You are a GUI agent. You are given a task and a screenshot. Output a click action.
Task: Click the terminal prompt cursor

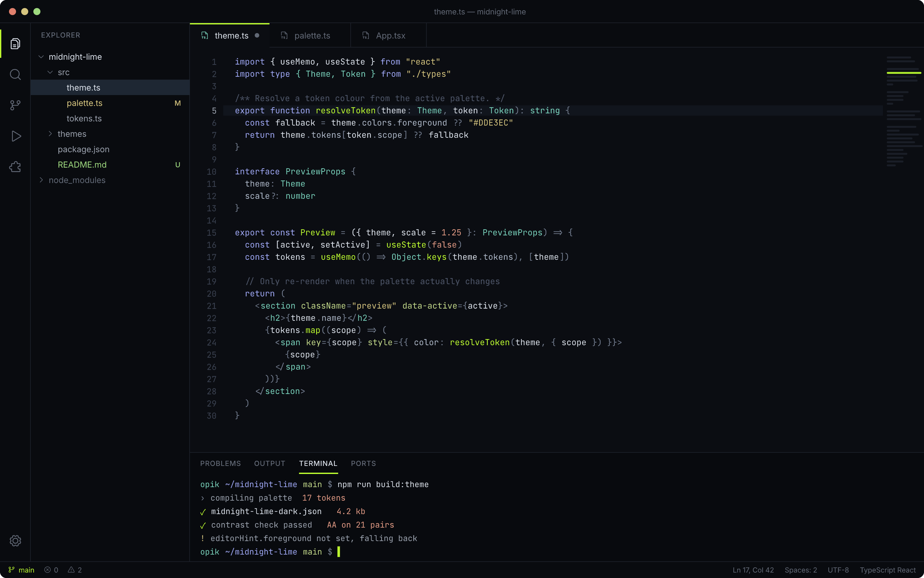(x=338, y=552)
